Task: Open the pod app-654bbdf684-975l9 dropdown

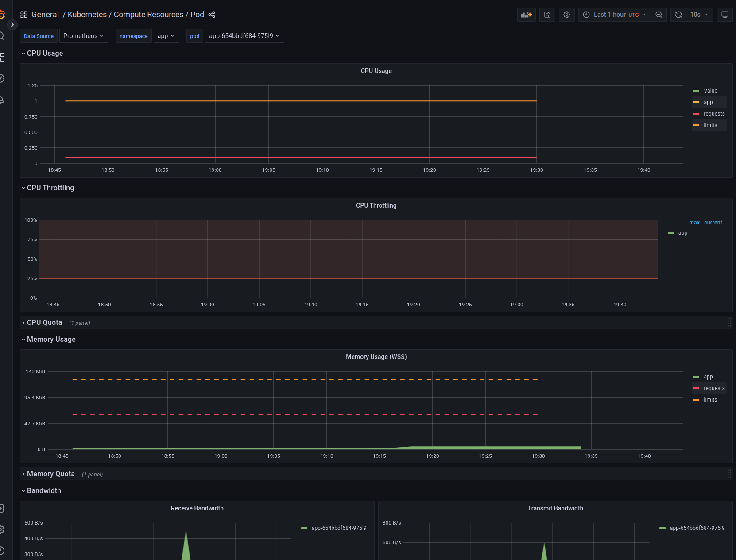Action: pos(244,36)
